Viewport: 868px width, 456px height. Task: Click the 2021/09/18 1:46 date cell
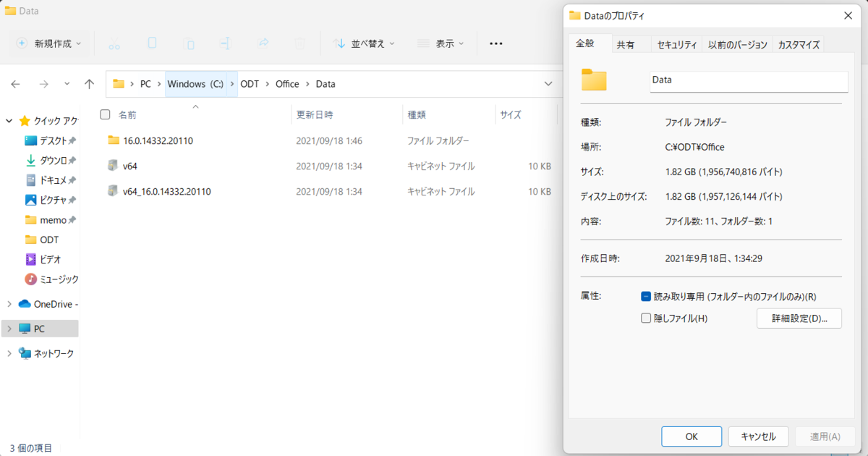pos(329,140)
